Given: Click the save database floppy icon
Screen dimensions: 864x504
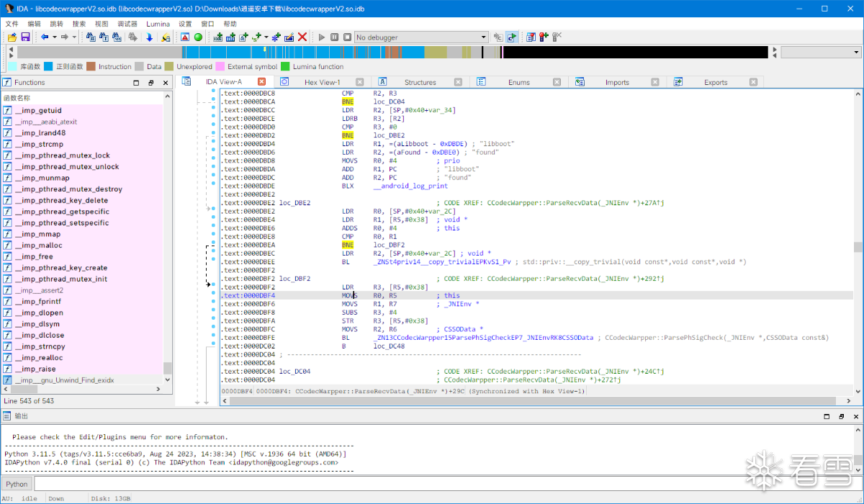Looking at the screenshot, I should click(25, 37).
